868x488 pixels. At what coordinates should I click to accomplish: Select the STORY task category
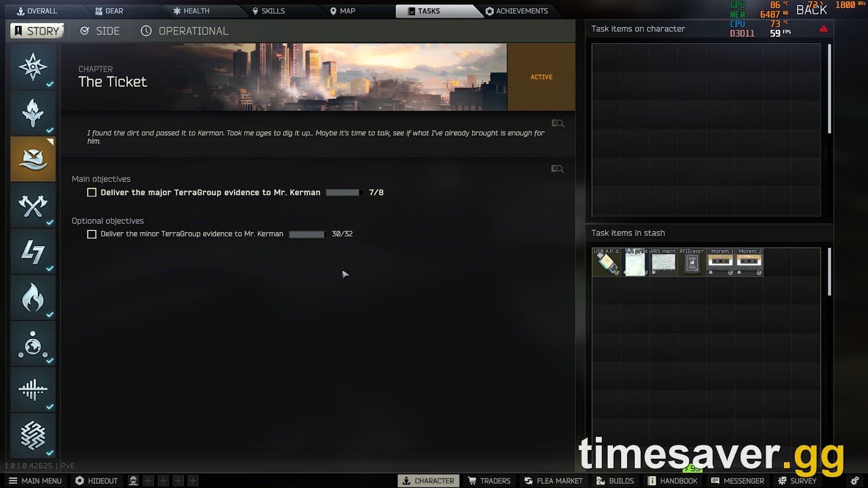pyautogui.click(x=37, y=31)
